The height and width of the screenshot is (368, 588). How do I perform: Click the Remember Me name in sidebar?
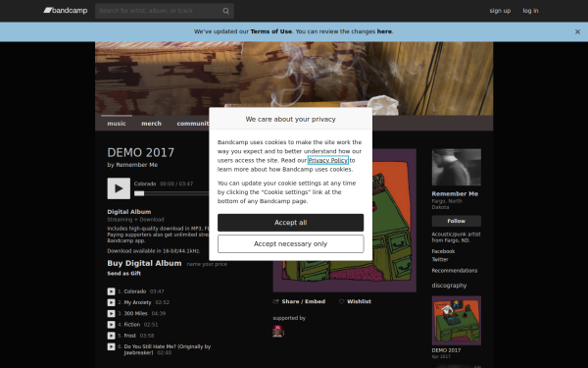coord(455,194)
